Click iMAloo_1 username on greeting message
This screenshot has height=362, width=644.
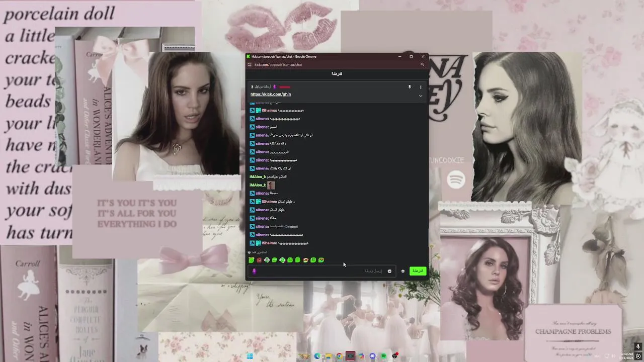258,176
